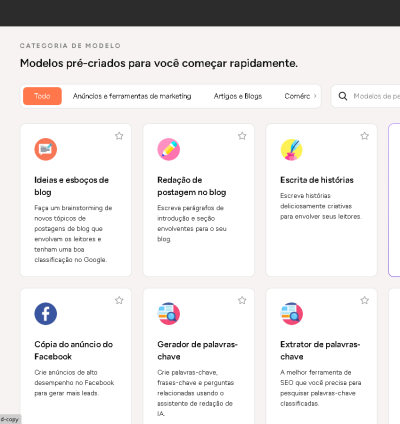Select the Todo category tab
Image resolution: width=400 pixels, height=424 pixels.
point(42,96)
